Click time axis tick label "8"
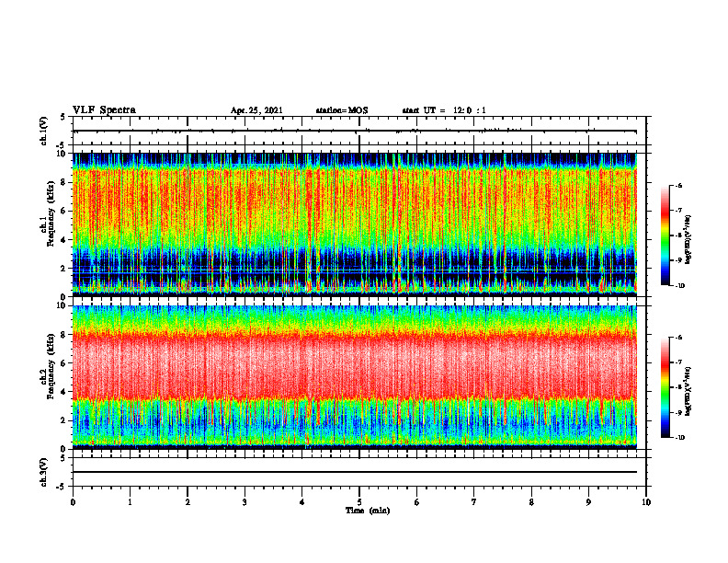The width and height of the screenshot is (728, 563). coord(531,502)
